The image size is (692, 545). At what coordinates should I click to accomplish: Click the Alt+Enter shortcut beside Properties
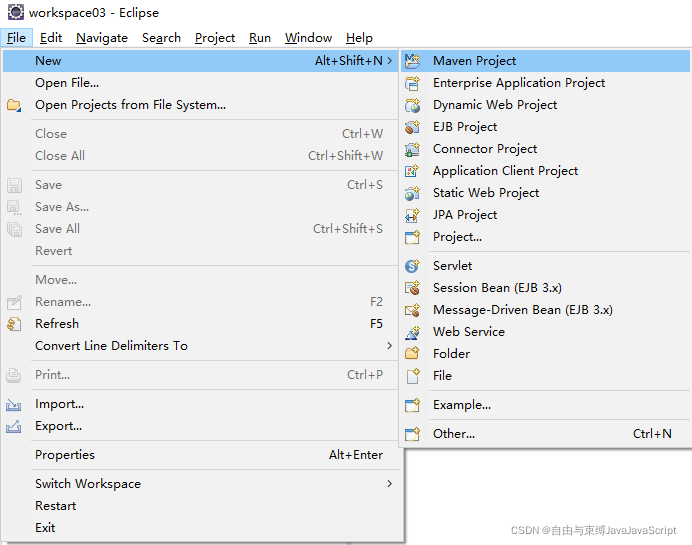point(356,455)
